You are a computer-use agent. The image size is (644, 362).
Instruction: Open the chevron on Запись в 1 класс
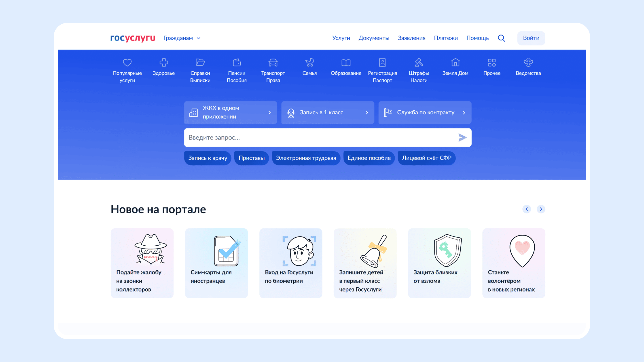click(x=367, y=113)
